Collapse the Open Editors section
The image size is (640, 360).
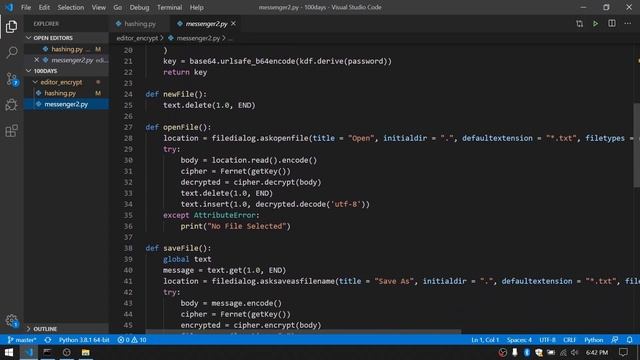coord(66,38)
